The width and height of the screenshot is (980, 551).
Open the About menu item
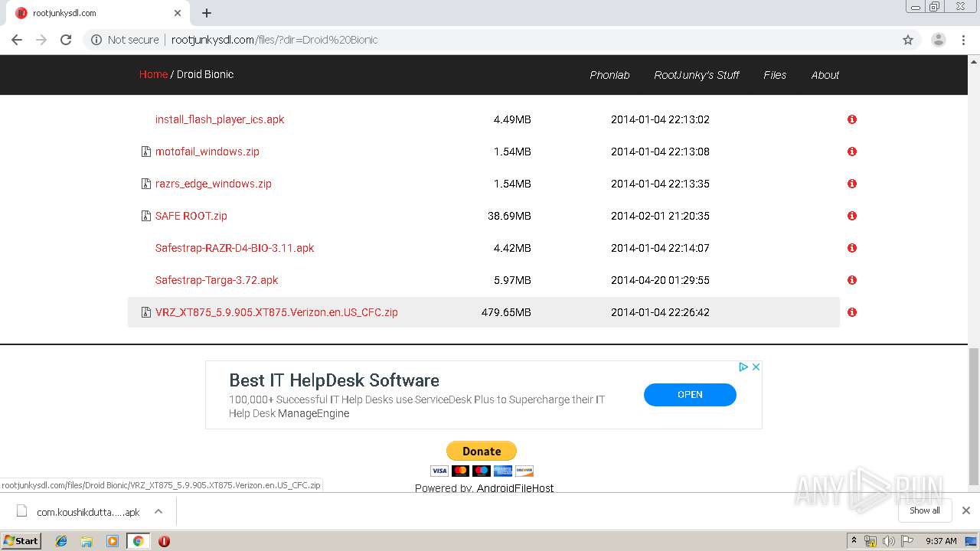(x=825, y=75)
